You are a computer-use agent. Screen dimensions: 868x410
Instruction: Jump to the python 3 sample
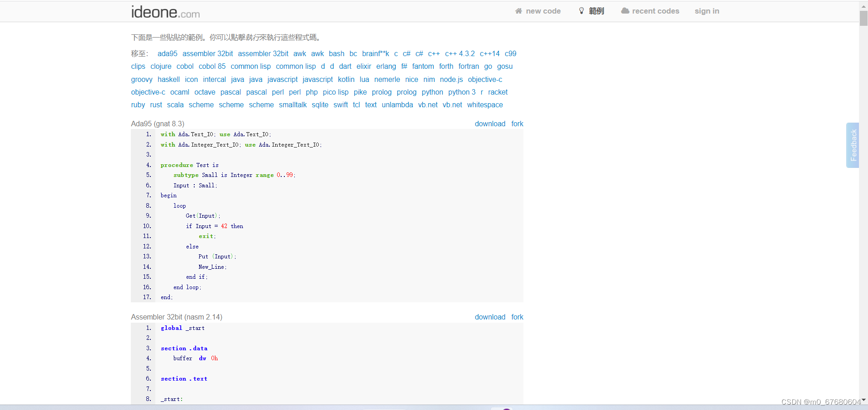[462, 92]
